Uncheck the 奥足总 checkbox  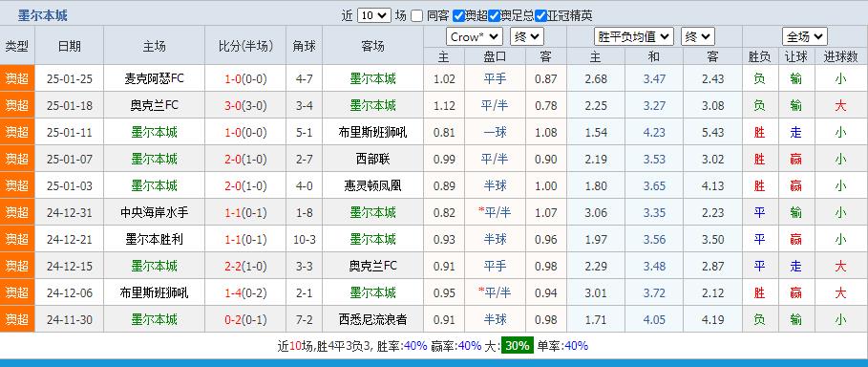click(495, 16)
